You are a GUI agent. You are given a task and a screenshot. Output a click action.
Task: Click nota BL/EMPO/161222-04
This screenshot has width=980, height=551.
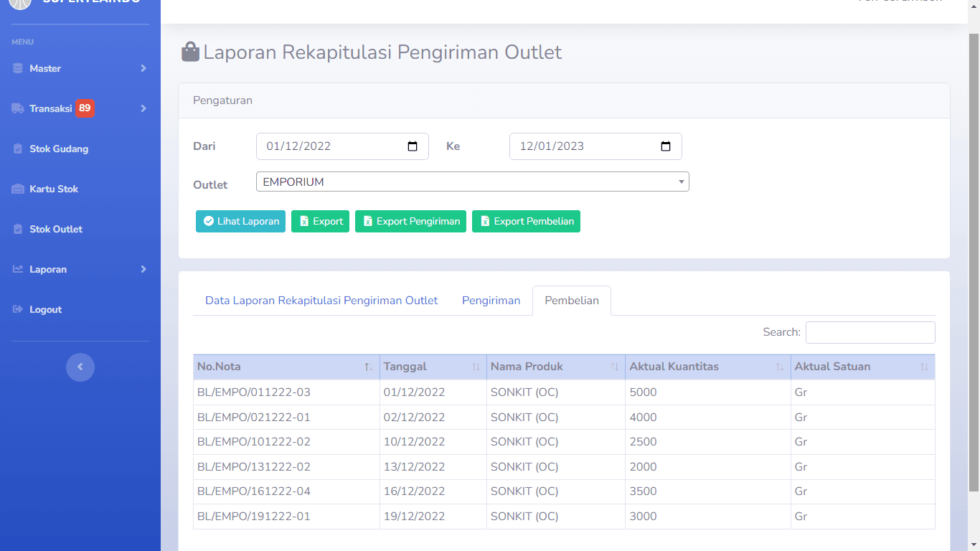click(x=254, y=491)
